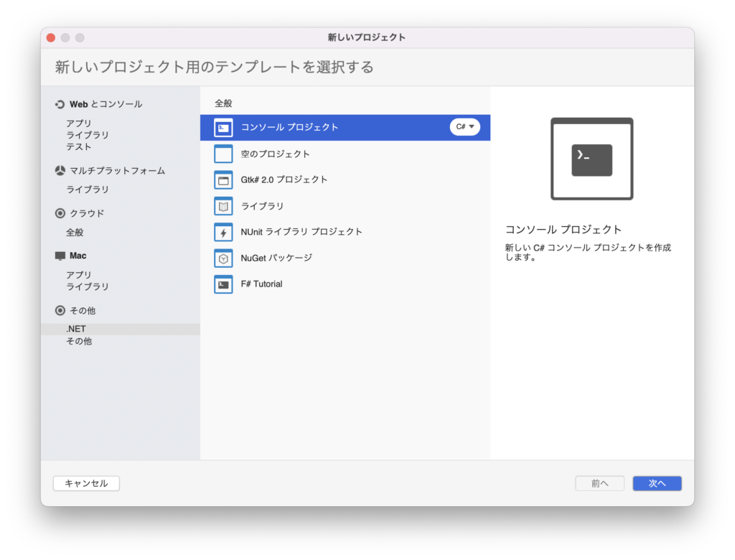
Task: Click the キャンセル button
Action: tap(86, 484)
